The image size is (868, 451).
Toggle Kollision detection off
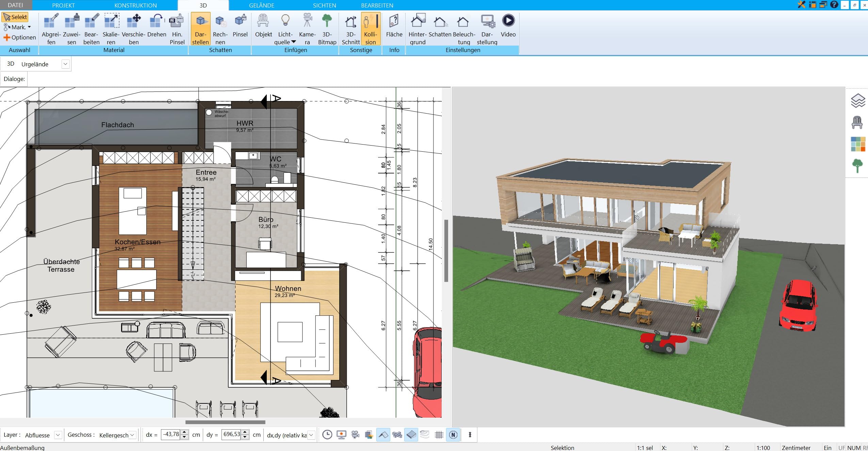(371, 29)
